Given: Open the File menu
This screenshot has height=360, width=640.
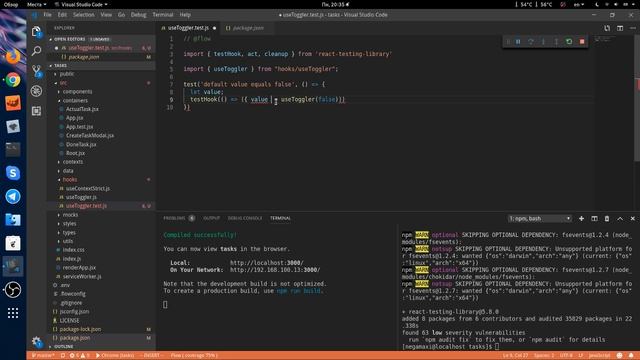Looking at the screenshot, I should click(47, 15).
